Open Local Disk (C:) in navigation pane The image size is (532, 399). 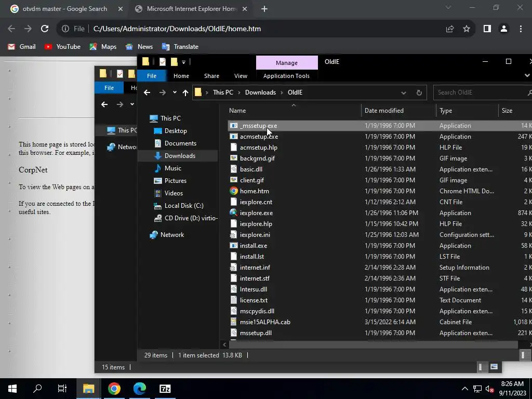point(184,206)
